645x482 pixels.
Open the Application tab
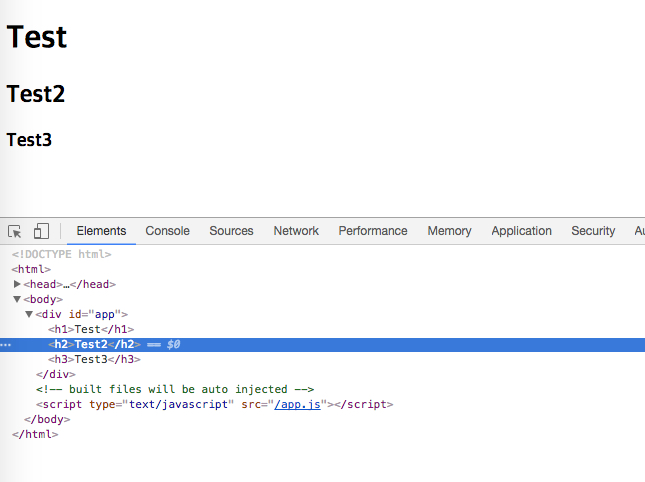(x=521, y=231)
